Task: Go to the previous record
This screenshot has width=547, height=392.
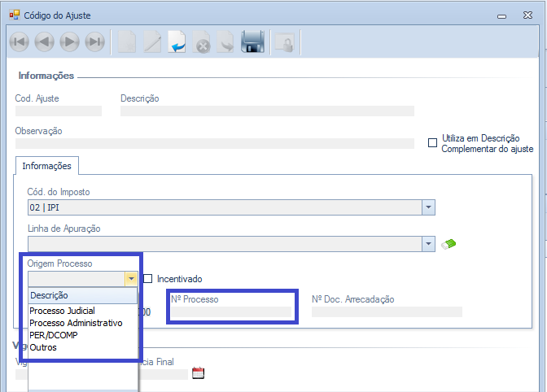Action: 44,41
